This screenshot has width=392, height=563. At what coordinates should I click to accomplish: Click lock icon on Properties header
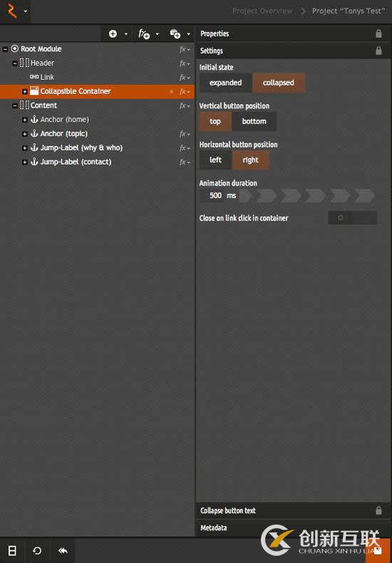click(378, 33)
